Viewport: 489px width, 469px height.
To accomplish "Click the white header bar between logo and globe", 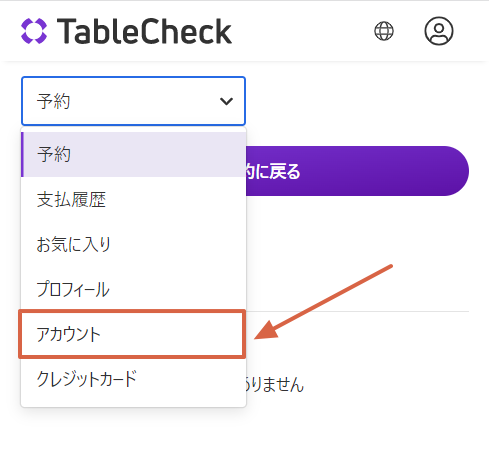I will coord(303,31).
